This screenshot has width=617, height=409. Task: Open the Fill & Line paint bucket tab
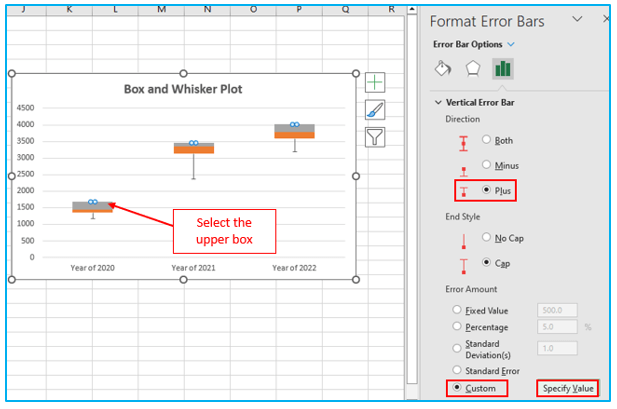(443, 69)
